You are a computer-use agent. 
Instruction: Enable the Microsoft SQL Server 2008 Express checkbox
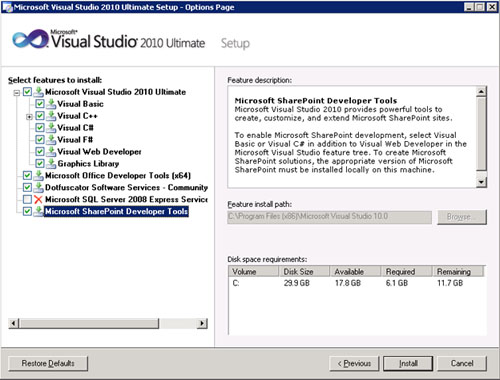point(27,199)
